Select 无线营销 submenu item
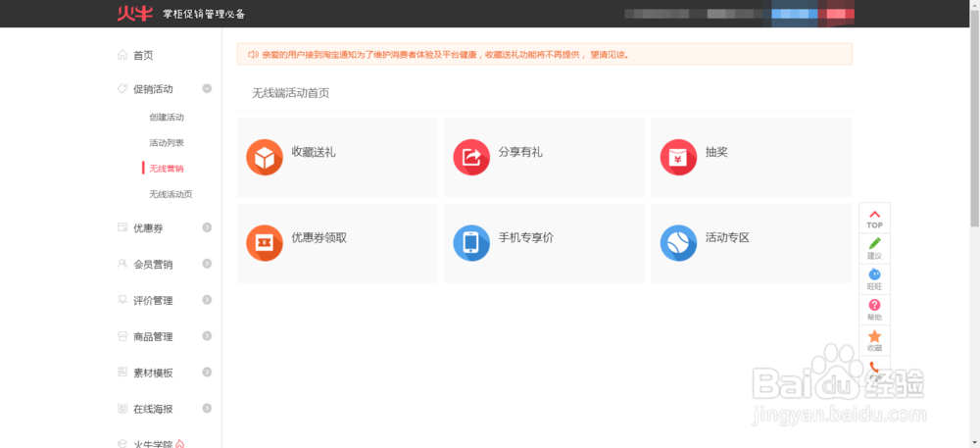980x448 pixels. [x=167, y=169]
